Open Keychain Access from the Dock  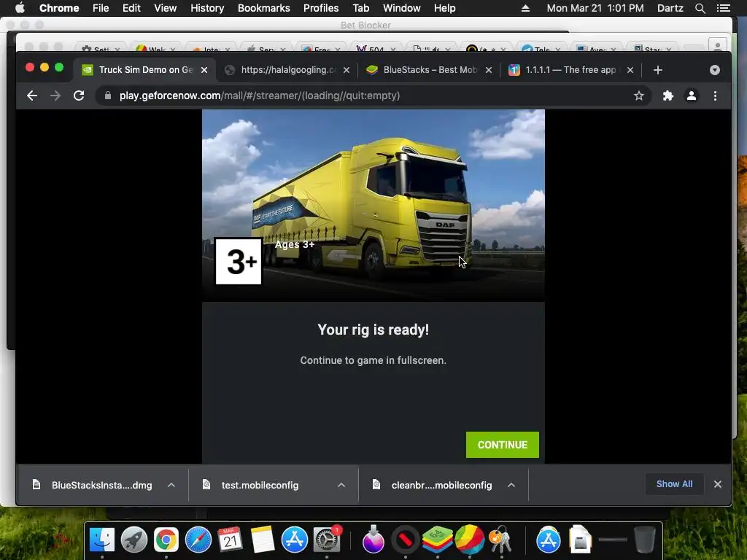coord(500,540)
